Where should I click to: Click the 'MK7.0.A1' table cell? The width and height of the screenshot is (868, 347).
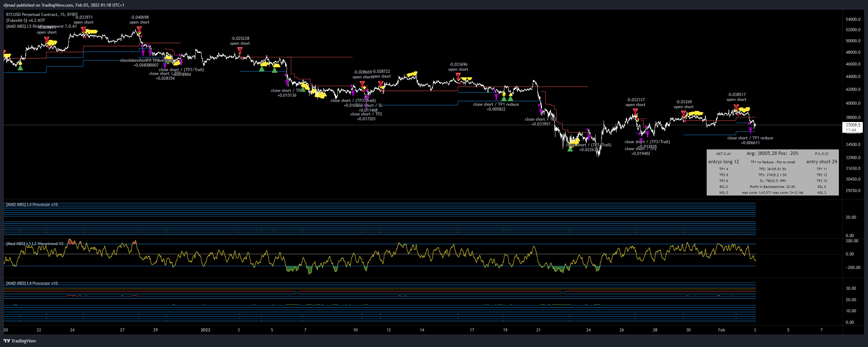[724, 154]
